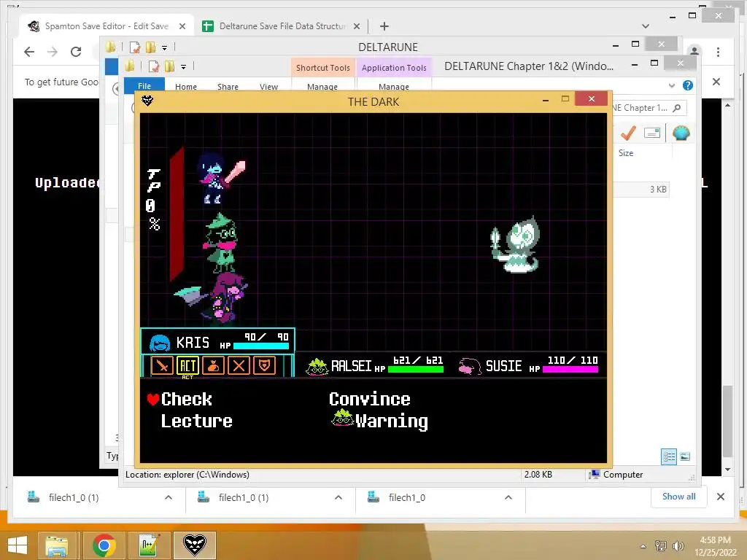Screen dimensions: 747x560
Task: Open the Notepad++ taskbar icon
Action: pos(149,545)
